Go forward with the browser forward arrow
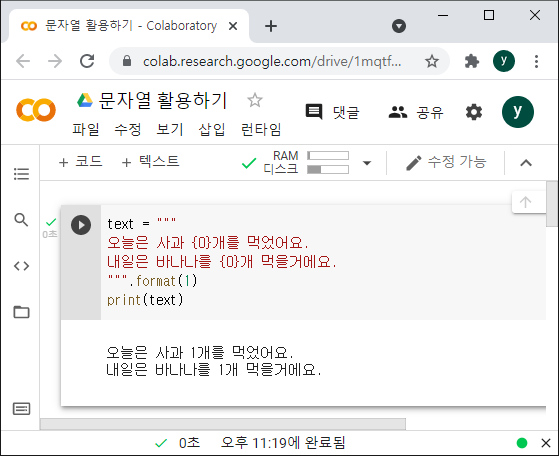Image resolution: width=559 pixels, height=456 pixels. (x=55, y=61)
